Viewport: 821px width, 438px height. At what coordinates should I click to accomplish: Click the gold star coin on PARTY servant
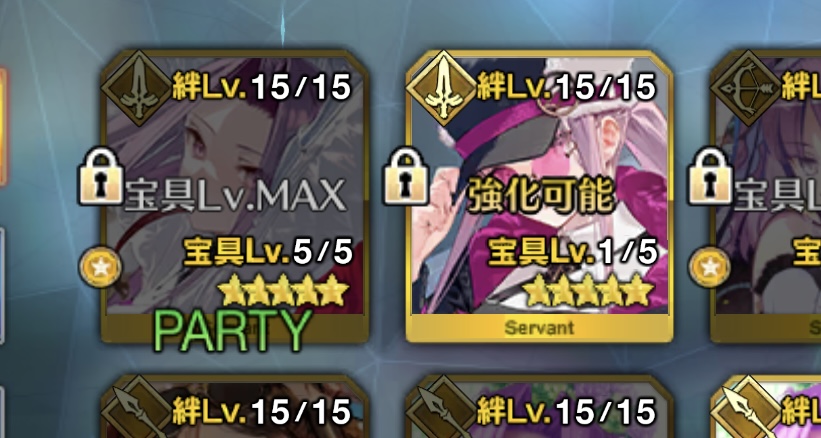[x=101, y=267]
